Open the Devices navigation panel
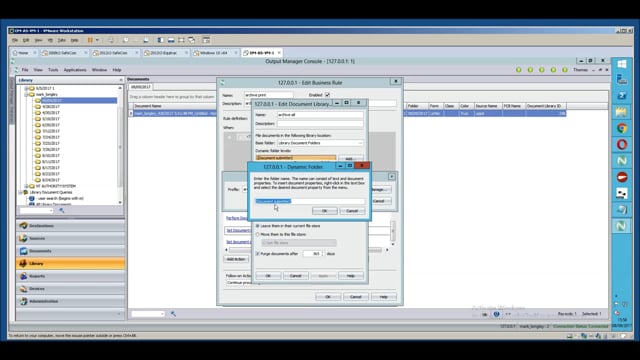Screen dimensions: 640x360 (x=70, y=289)
